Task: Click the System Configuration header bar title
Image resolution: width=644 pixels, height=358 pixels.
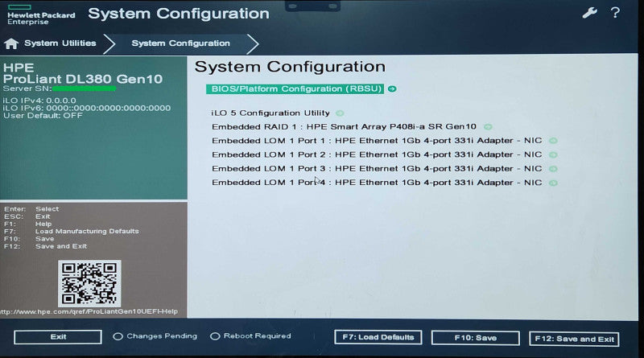Action: [x=179, y=14]
